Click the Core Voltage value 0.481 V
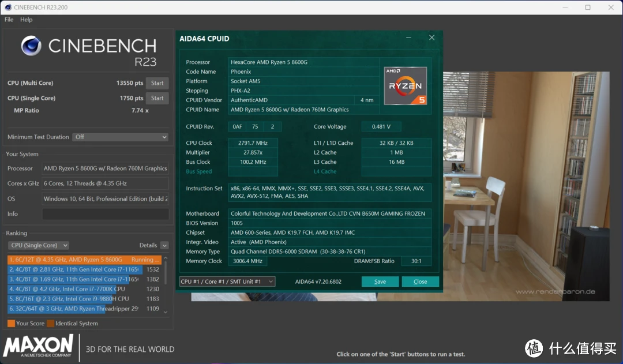The width and height of the screenshot is (623, 364). click(381, 127)
